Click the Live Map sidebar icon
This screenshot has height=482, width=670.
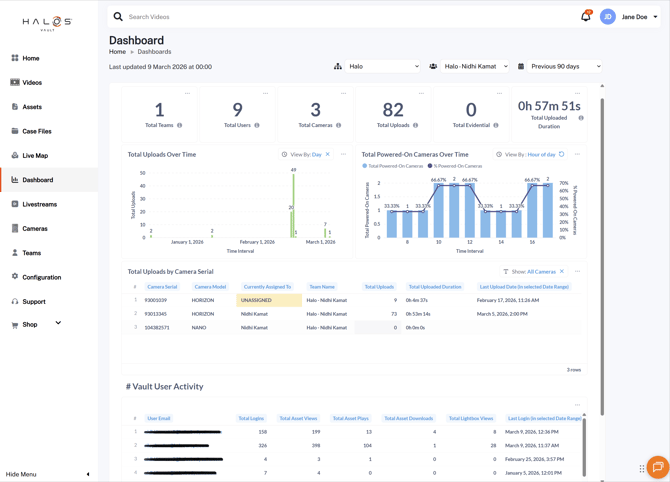[15, 155]
